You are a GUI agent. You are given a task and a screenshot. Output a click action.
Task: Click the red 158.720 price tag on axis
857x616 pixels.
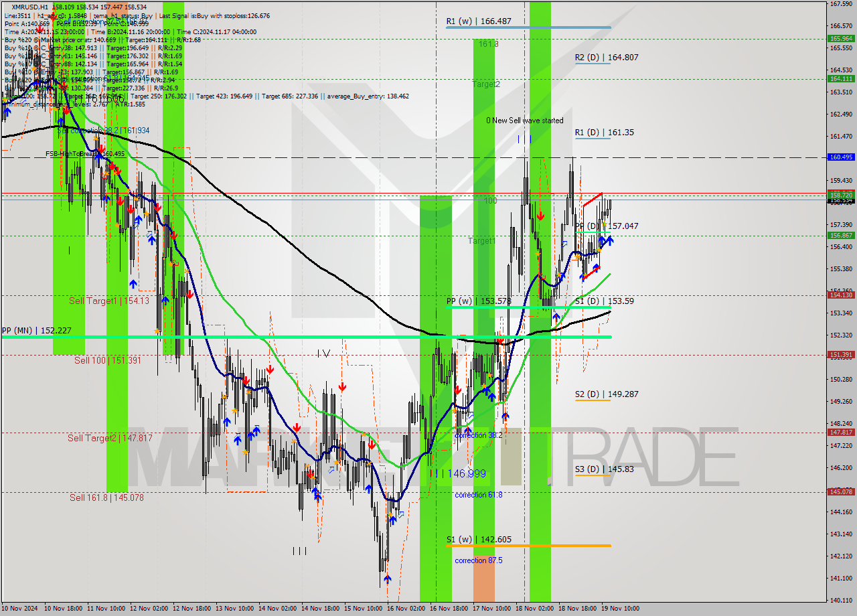click(841, 195)
